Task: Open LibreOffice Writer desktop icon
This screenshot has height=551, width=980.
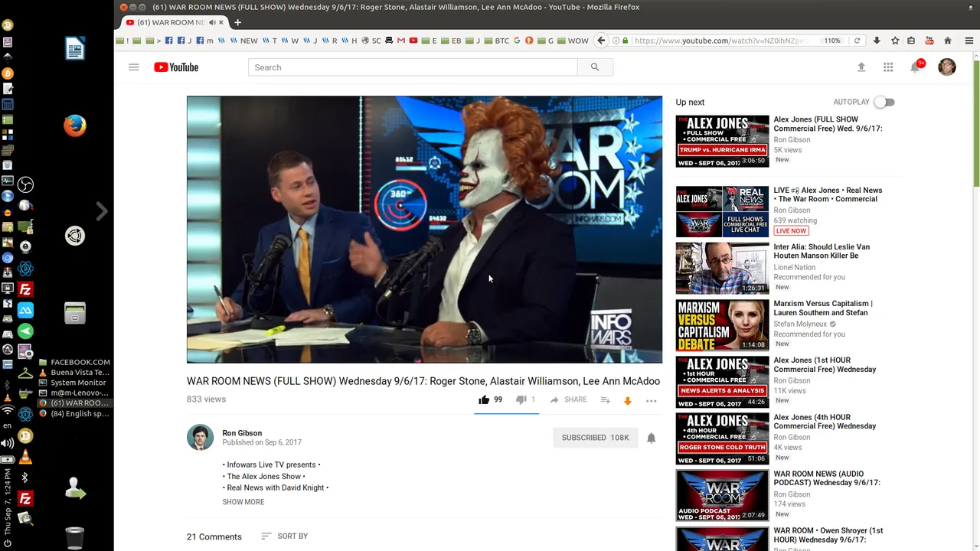Action: coord(75,49)
